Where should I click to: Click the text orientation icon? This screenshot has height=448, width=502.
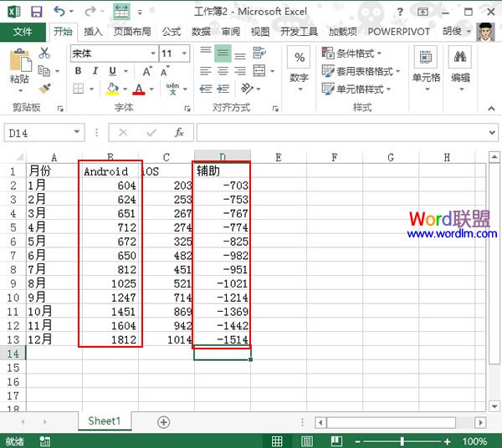point(247,89)
